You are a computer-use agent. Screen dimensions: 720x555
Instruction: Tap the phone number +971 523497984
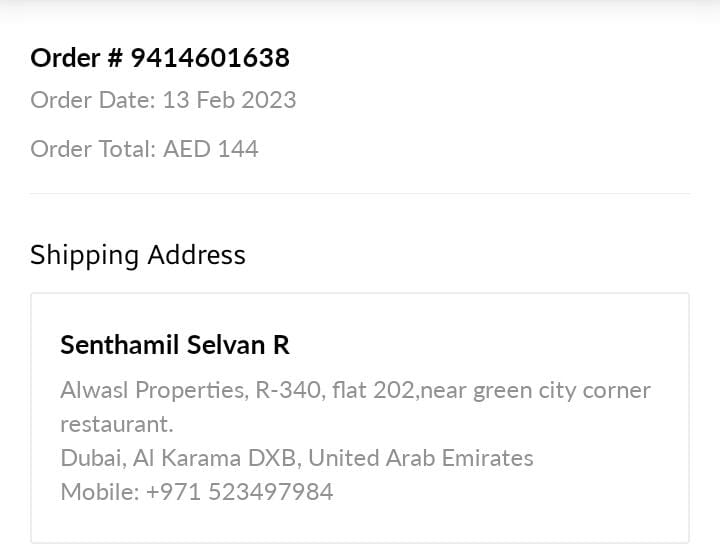(x=240, y=492)
